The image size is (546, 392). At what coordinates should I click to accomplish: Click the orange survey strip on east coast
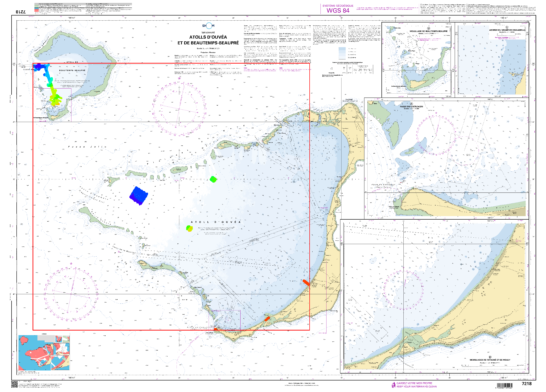point(306,282)
